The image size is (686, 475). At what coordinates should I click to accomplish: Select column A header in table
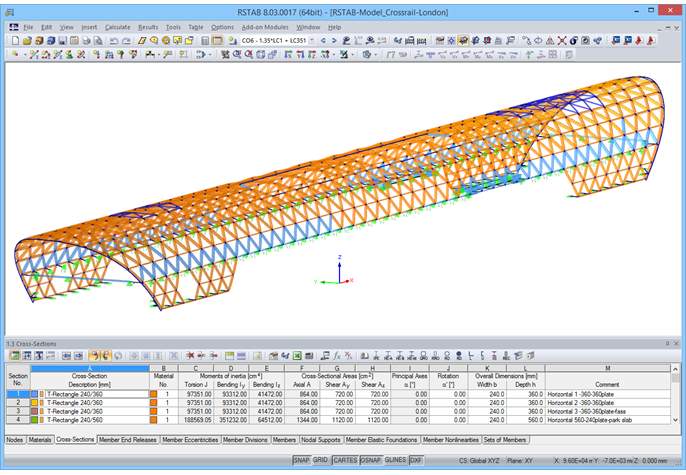pos(90,368)
